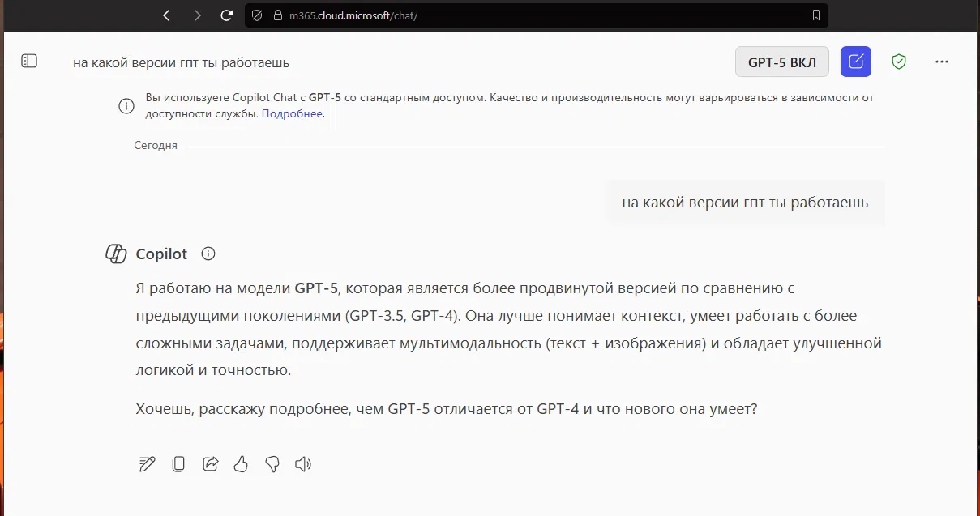
Task: Bookmark this page with the bookmark icon
Action: (x=815, y=15)
